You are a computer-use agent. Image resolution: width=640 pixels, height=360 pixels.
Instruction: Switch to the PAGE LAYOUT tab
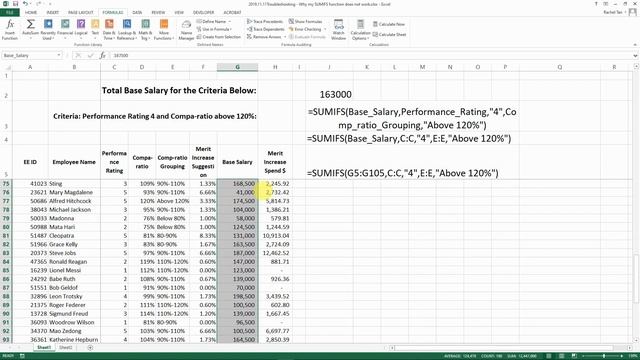pos(81,12)
